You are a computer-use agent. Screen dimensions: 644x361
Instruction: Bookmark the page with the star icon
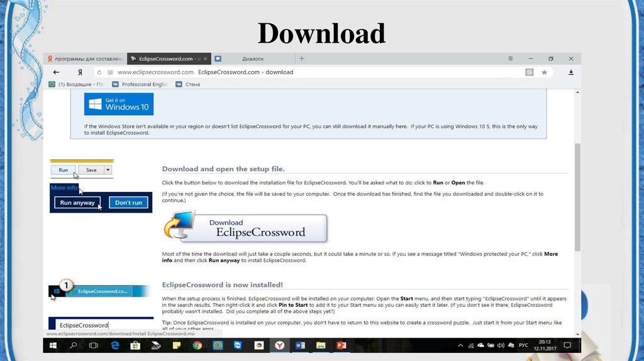click(544, 72)
